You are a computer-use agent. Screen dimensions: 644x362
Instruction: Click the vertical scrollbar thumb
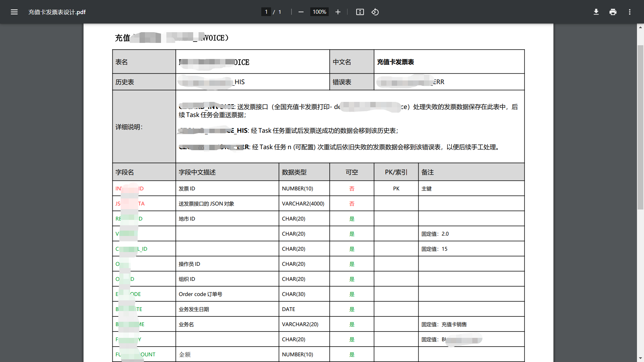tap(640, 127)
